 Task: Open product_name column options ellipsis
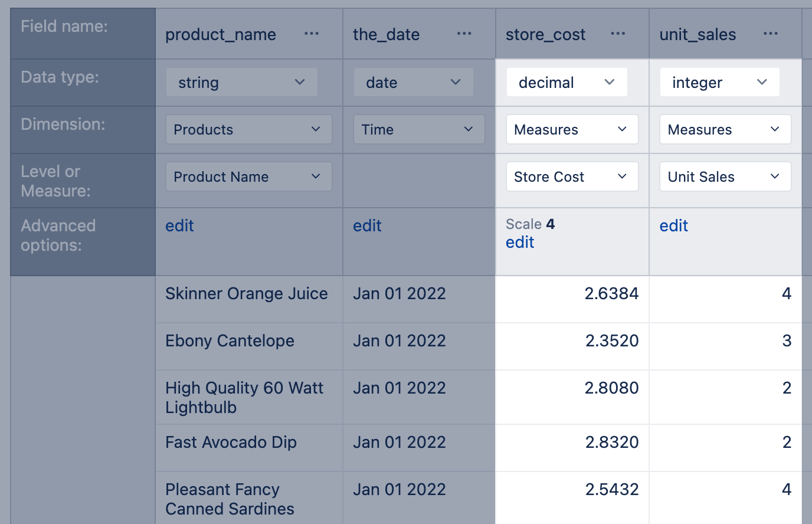tap(311, 34)
